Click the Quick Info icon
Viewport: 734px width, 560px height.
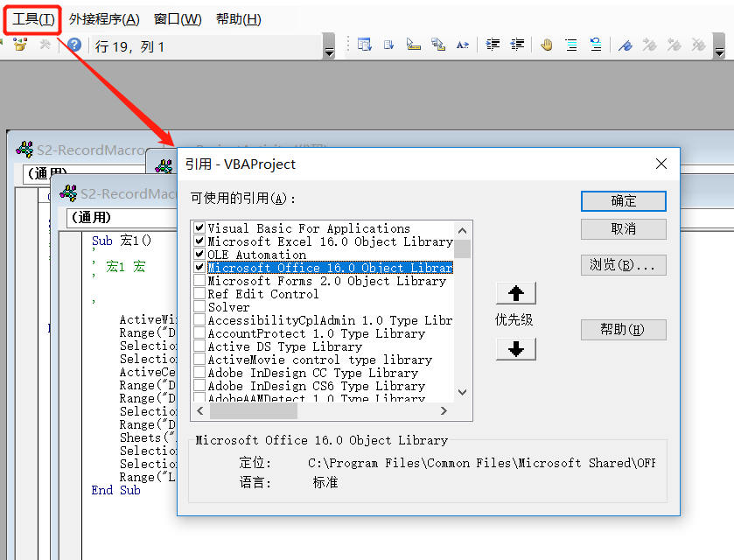pyautogui.click(x=413, y=45)
